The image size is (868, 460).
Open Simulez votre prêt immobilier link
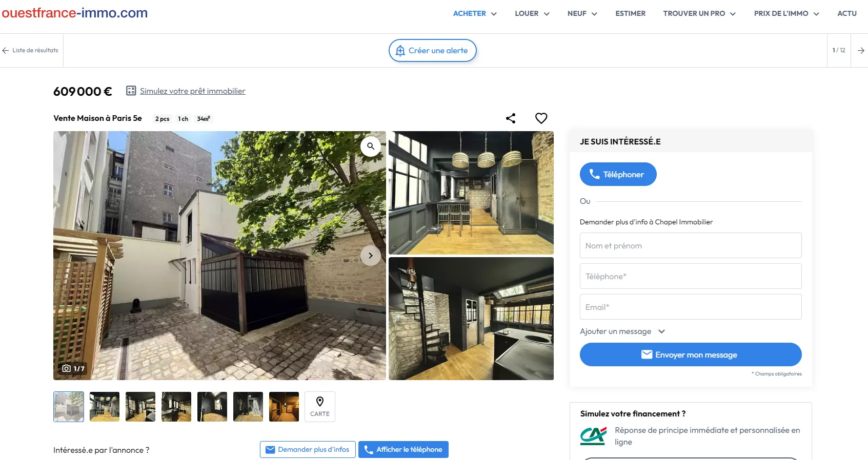tap(193, 91)
